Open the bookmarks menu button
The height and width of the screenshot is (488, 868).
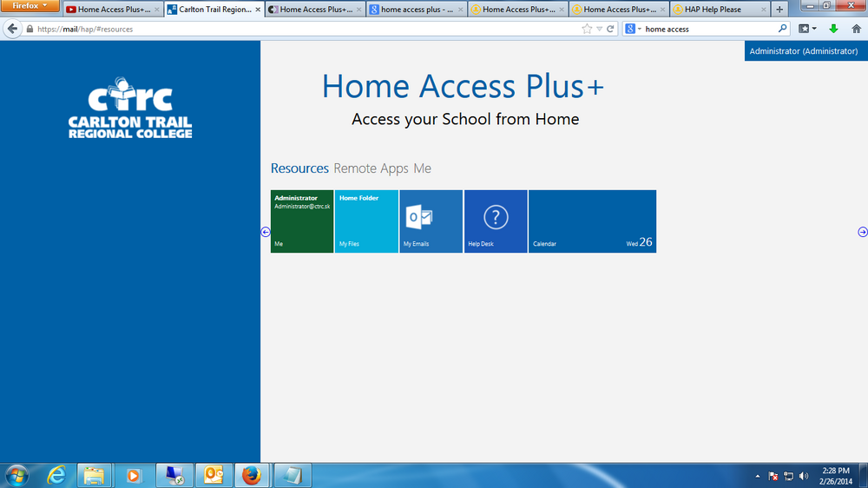pos(807,29)
